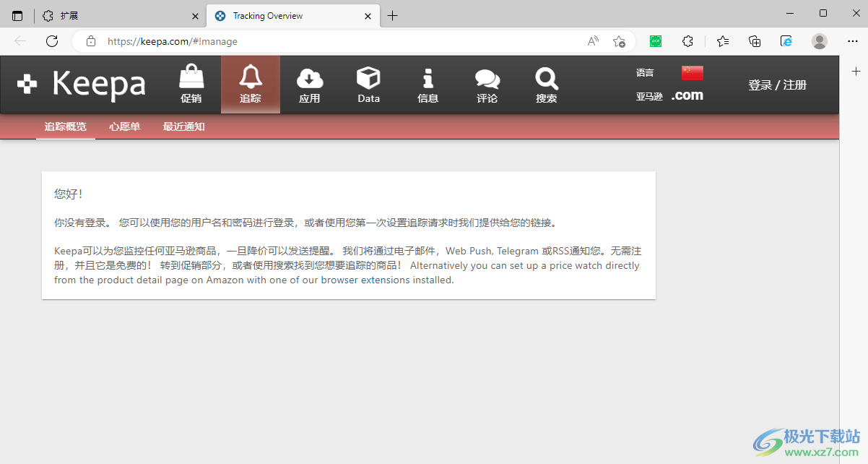Go back to previous page
Viewport: 868px width, 464px height.
tap(20, 41)
